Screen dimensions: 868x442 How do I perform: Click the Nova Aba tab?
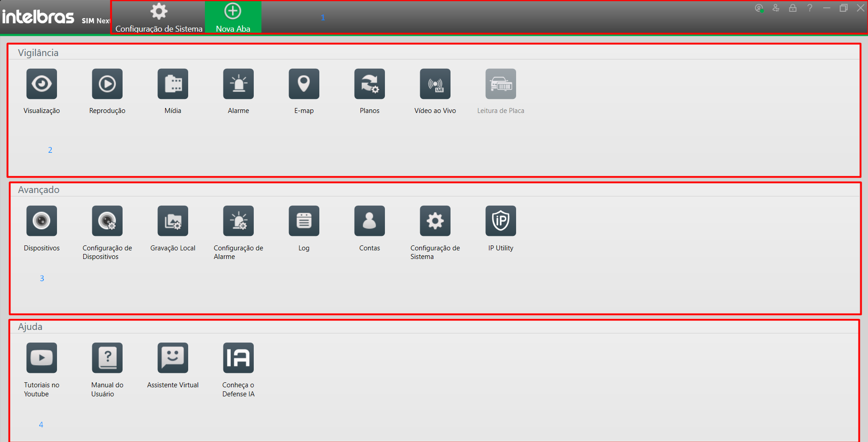[x=233, y=18]
